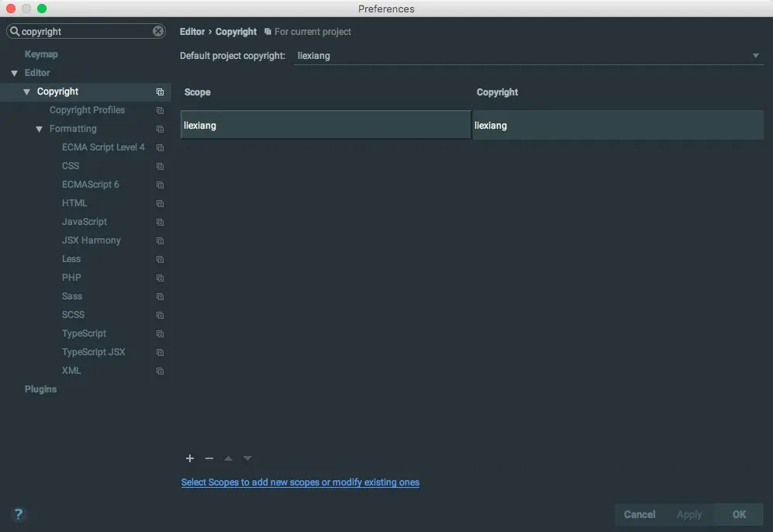This screenshot has height=532, width=773.
Task: Open JavaScript formatting settings
Action: point(85,222)
